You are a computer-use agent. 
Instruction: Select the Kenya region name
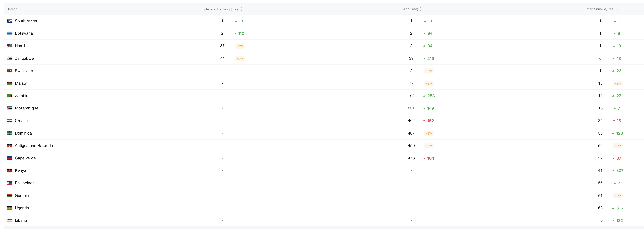(21, 171)
